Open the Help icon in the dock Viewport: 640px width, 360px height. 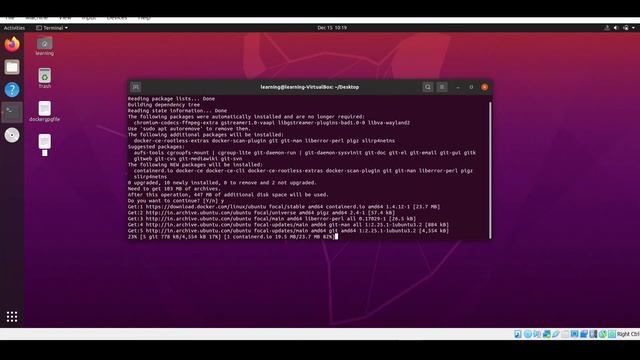pos(12,89)
